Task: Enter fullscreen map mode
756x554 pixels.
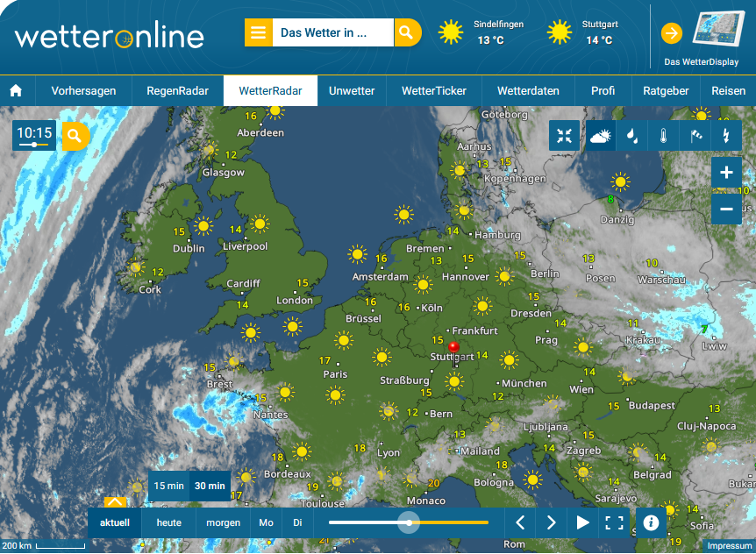Action: (614, 523)
